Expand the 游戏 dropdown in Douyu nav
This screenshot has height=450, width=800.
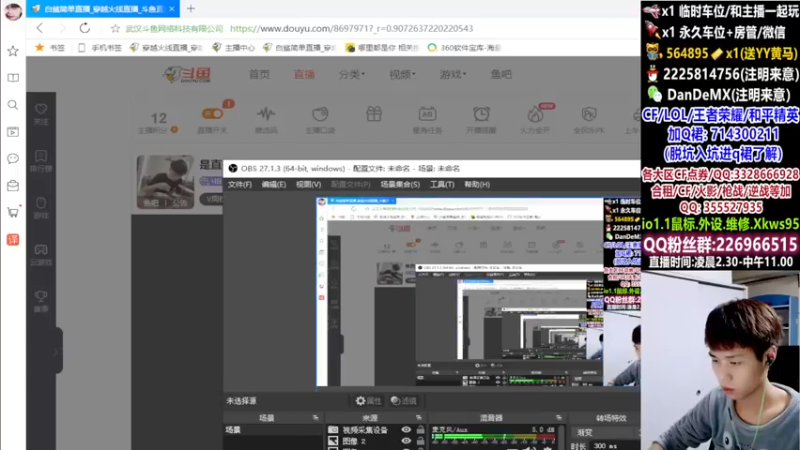click(453, 74)
